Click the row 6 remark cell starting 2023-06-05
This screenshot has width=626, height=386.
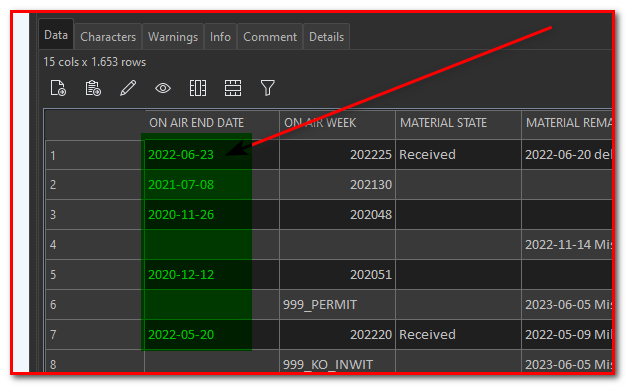point(567,305)
